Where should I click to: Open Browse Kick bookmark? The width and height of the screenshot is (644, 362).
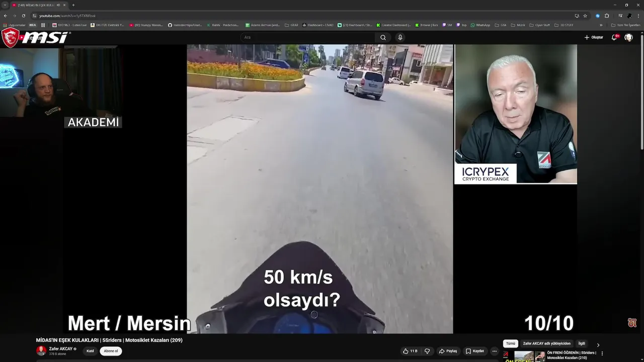coord(427,25)
